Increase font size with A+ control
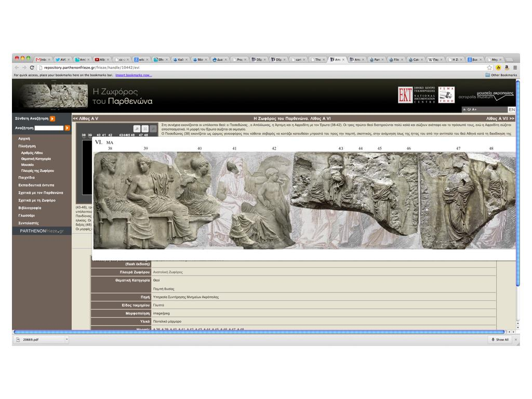This screenshot has width=532, height=399. pos(474,110)
